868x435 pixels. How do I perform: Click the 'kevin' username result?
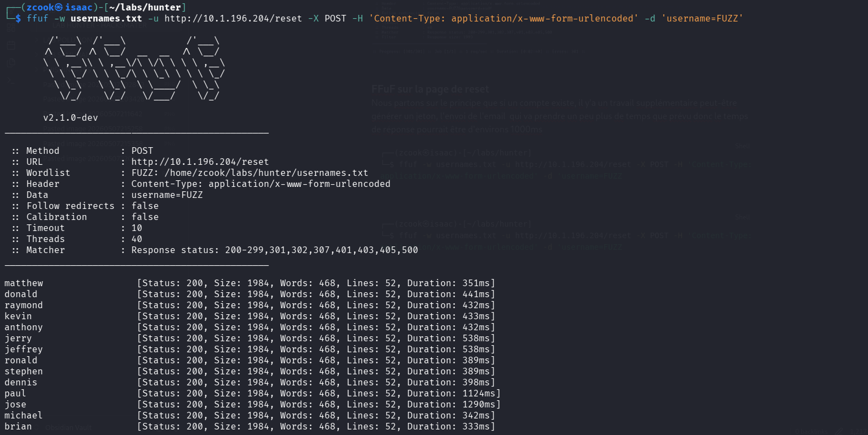coord(18,316)
